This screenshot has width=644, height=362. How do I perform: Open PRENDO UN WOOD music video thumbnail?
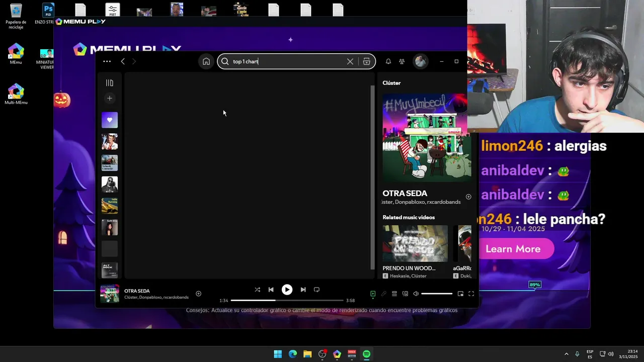[415, 243]
